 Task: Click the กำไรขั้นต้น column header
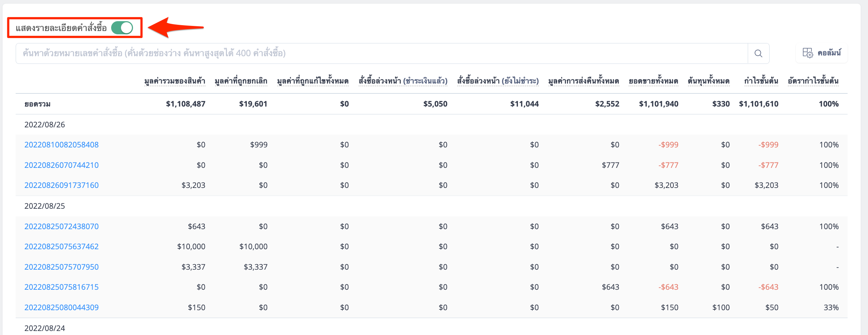point(761,81)
